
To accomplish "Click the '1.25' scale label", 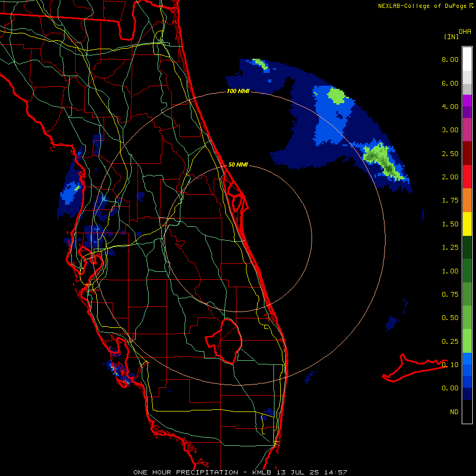I will pyautogui.click(x=450, y=248).
